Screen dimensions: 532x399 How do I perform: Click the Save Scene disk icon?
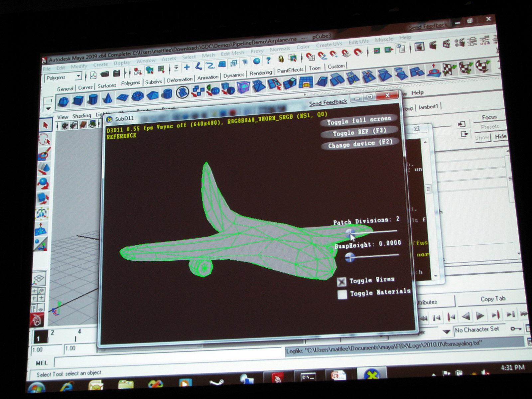pyautogui.click(x=116, y=73)
